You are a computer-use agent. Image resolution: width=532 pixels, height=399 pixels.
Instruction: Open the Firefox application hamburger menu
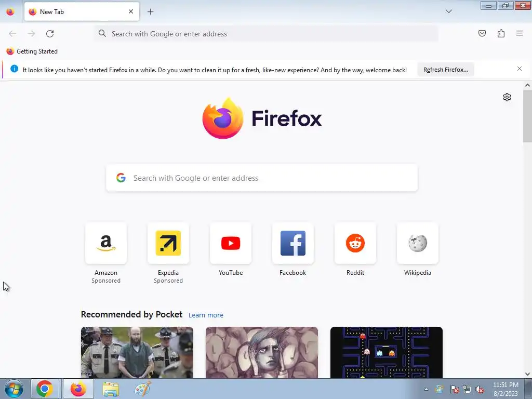(519, 33)
